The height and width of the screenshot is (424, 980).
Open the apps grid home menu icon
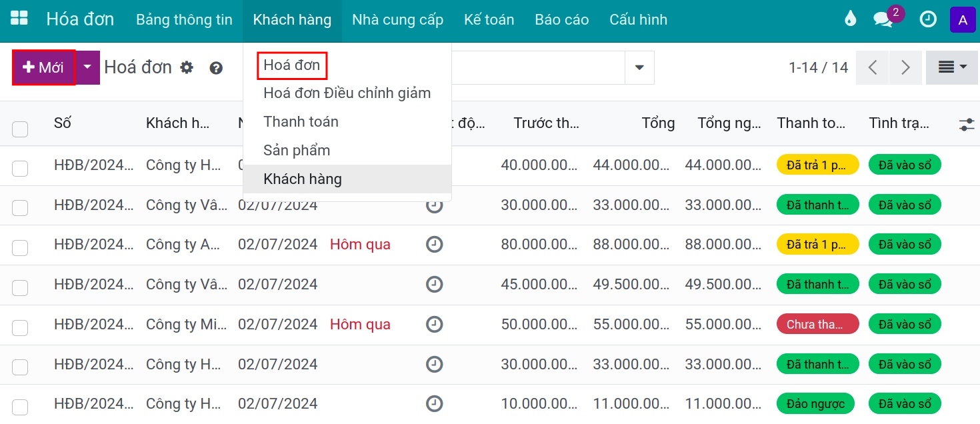[x=19, y=19]
